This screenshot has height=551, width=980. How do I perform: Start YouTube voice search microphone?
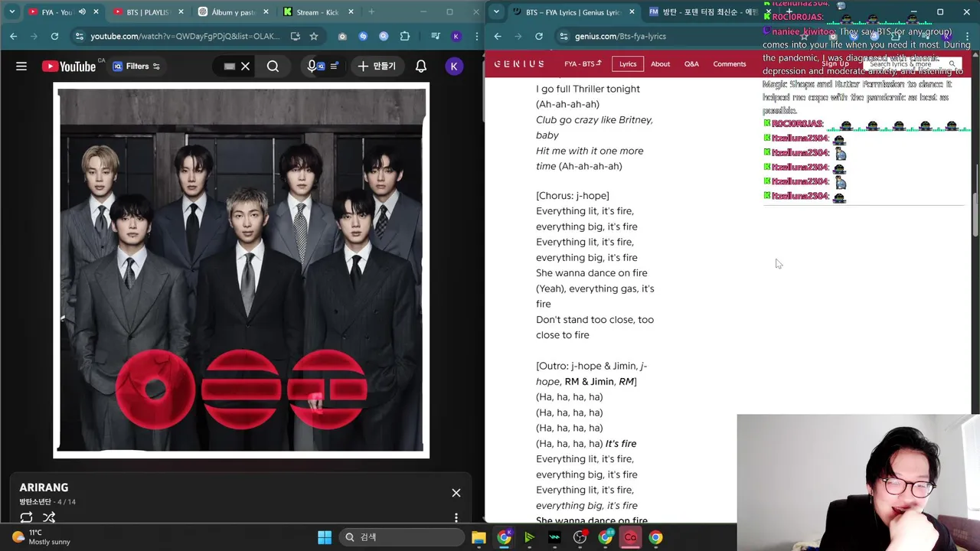point(312,67)
